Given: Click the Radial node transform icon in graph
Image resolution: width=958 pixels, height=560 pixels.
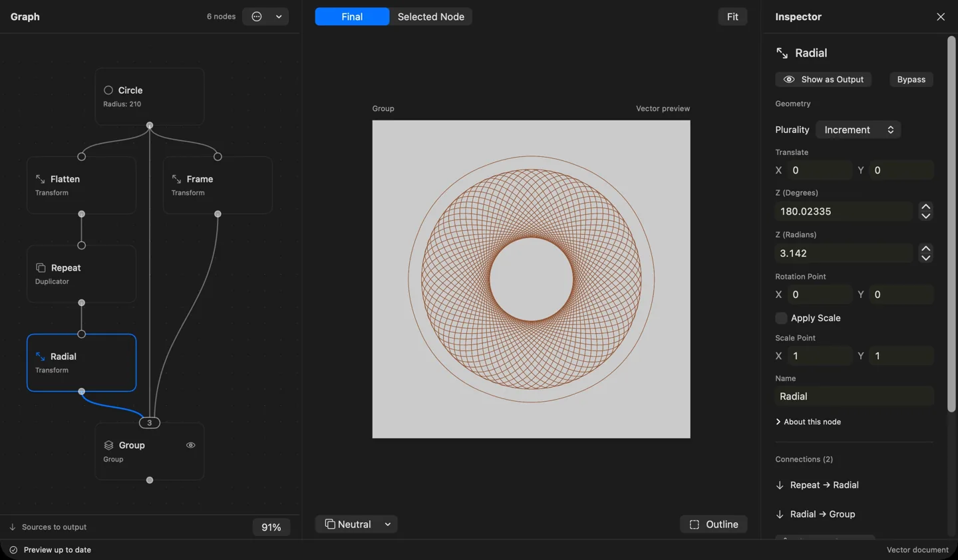Looking at the screenshot, I should point(41,356).
